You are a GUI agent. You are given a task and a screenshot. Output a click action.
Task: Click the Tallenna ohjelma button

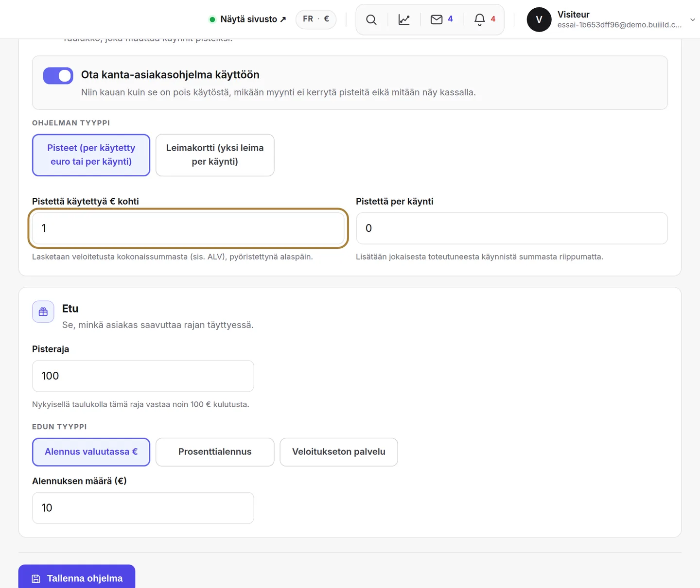(x=77, y=577)
